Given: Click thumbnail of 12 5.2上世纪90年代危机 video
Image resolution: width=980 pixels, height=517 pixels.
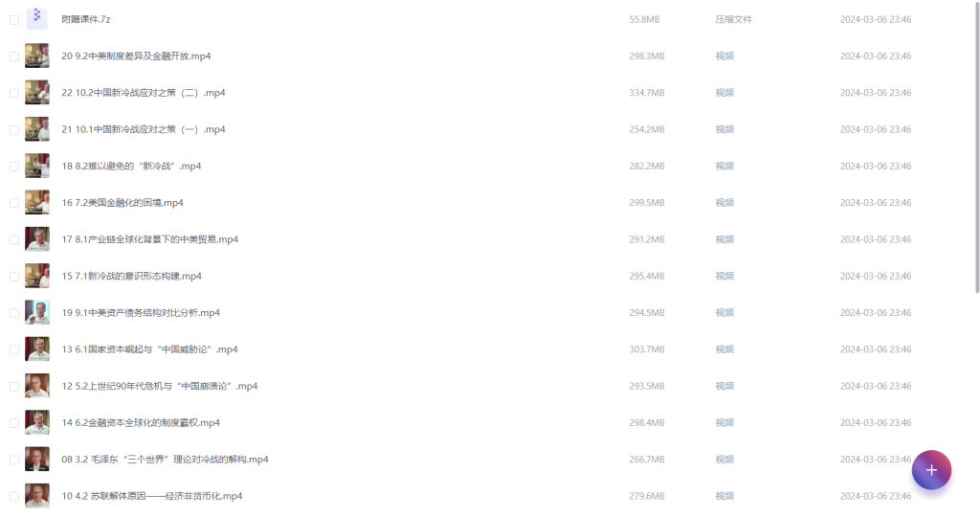Looking at the screenshot, I should tap(37, 386).
